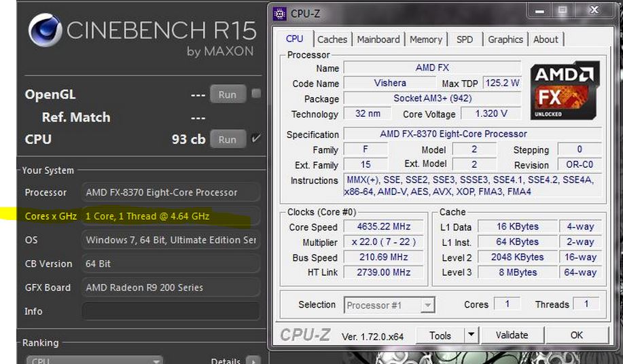Click the empty Info field in Cinebench
The width and height of the screenshot is (623, 364).
click(x=171, y=311)
